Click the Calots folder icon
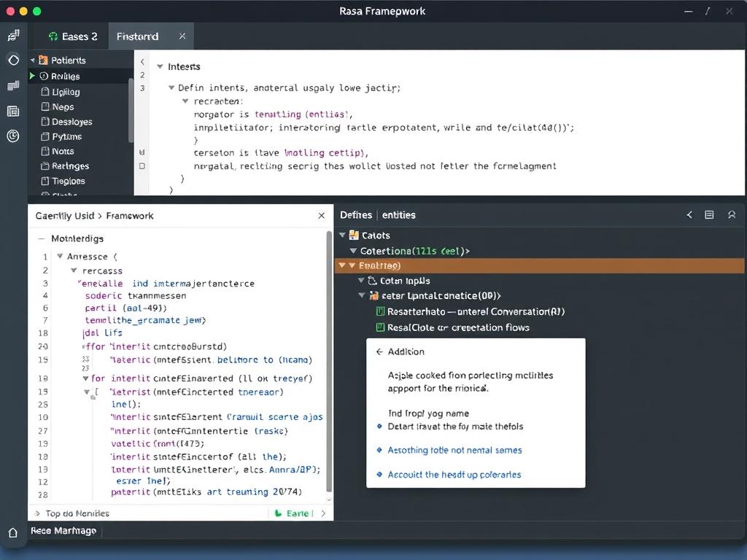747x560 pixels. pos(354,235)
